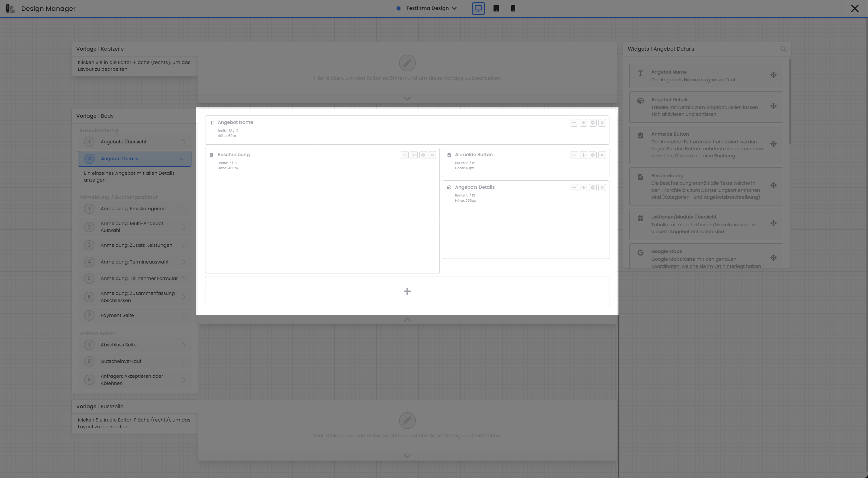Open the Testfirma Design dropdown

tap(454, 8)
